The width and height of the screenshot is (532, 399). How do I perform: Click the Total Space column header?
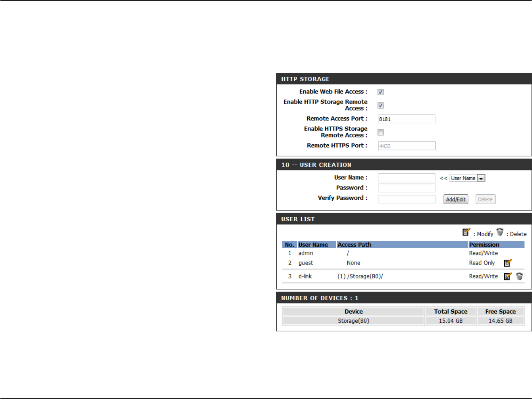pos(451,311)
